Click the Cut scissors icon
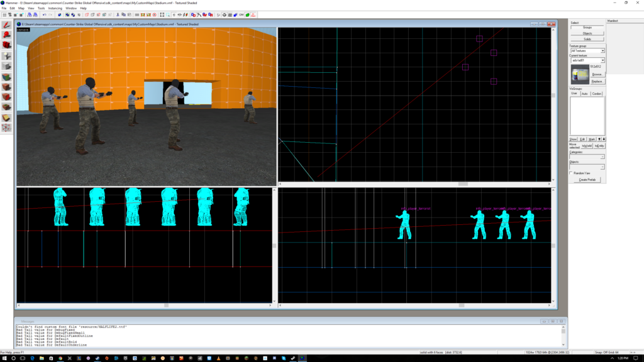The image size is (644, 362). coord(118,15)
